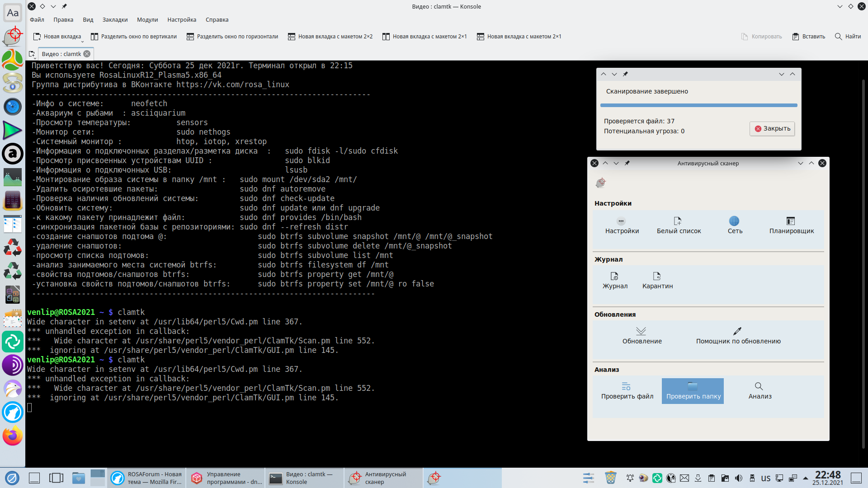Open the Настройка menu in Konsole
Screen dimensions: 868x488
click(181, 20)
